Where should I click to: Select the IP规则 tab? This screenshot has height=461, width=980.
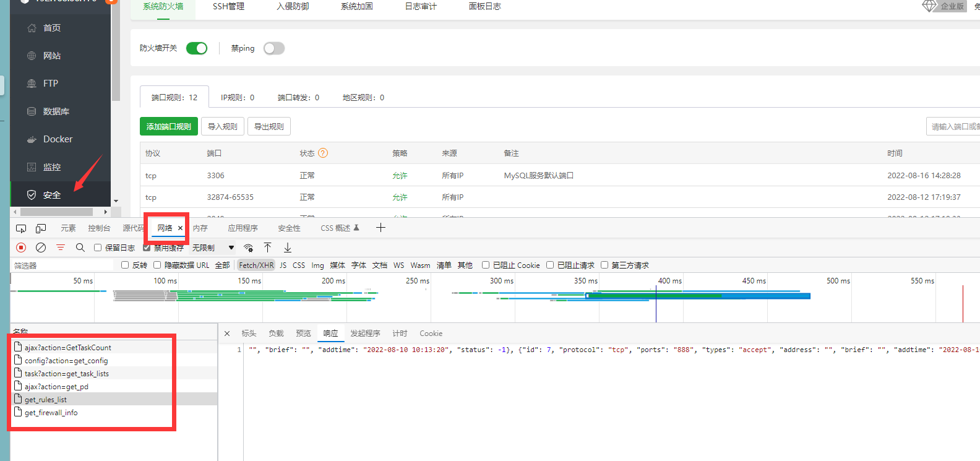pos(238,97)
